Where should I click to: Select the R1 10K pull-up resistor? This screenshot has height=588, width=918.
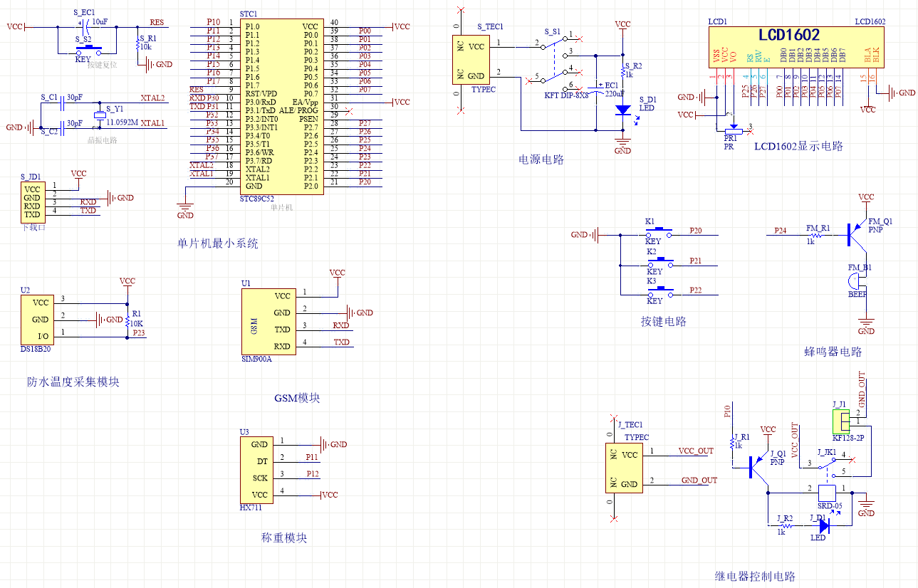point(127,319)
